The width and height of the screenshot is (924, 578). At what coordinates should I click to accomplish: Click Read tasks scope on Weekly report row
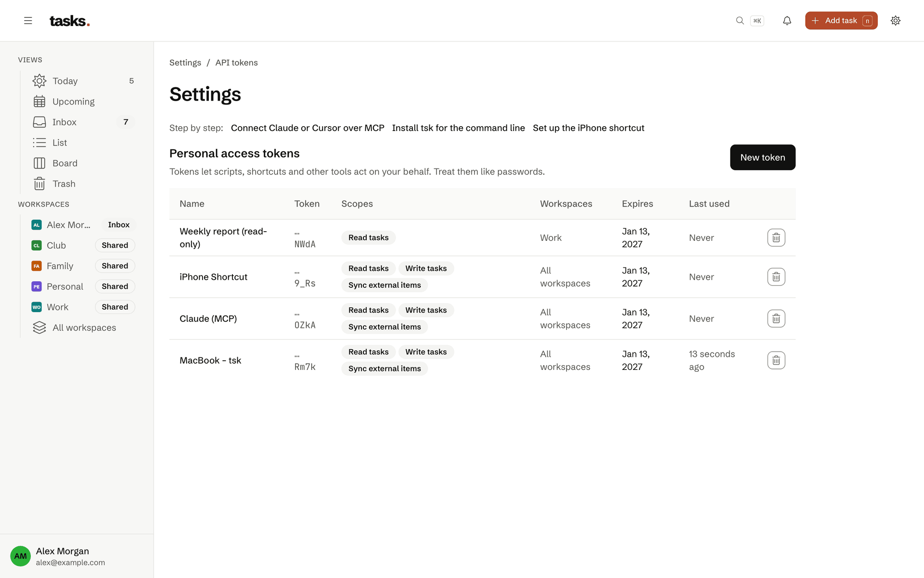point(368,237)
